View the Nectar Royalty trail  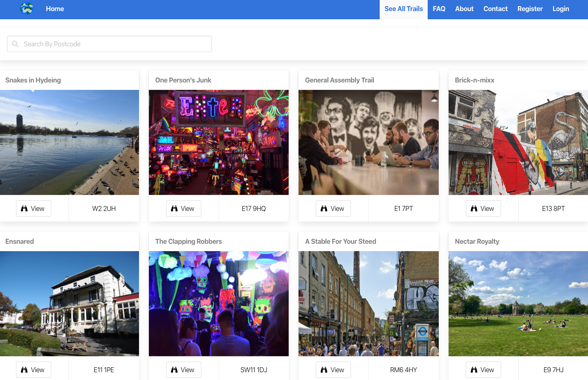click(483, 370)
